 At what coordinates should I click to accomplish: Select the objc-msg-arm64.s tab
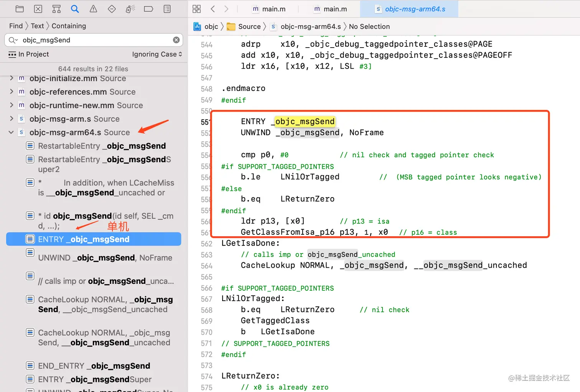coord(410,9)
